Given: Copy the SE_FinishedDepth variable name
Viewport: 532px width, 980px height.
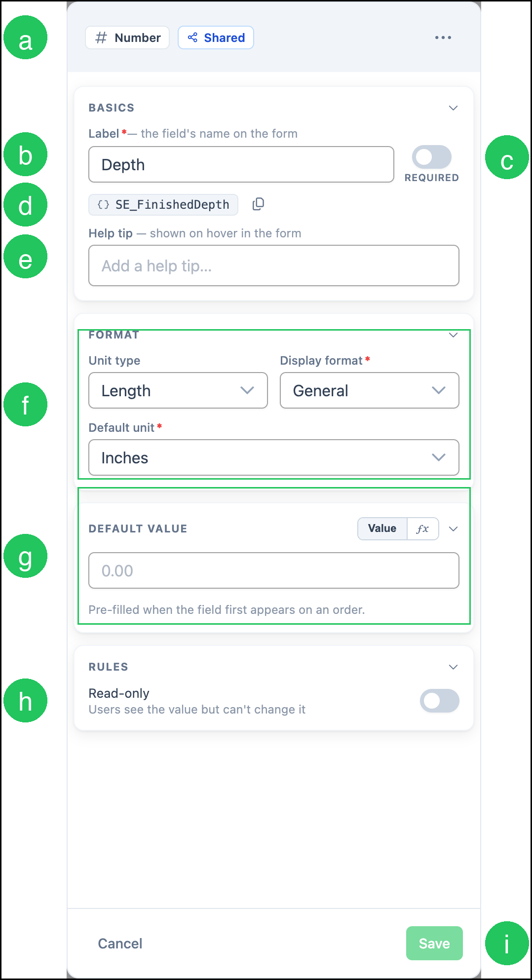Looking at the screenshot, I should click(258, 204).
